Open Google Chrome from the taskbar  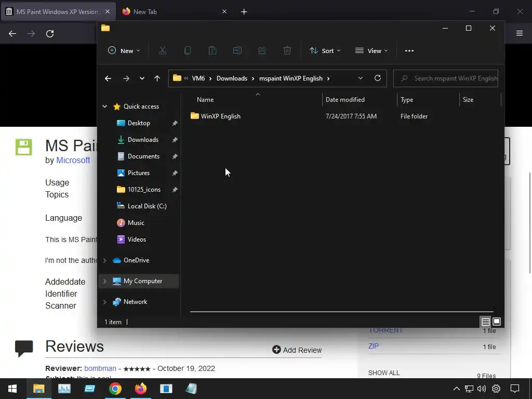point(115,389)
